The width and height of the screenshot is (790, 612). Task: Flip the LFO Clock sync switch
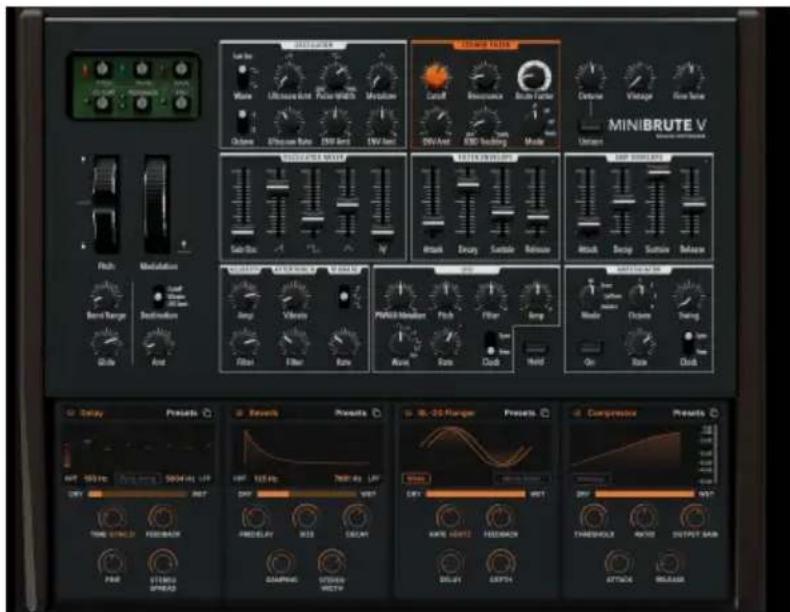(x=490, y=343)
